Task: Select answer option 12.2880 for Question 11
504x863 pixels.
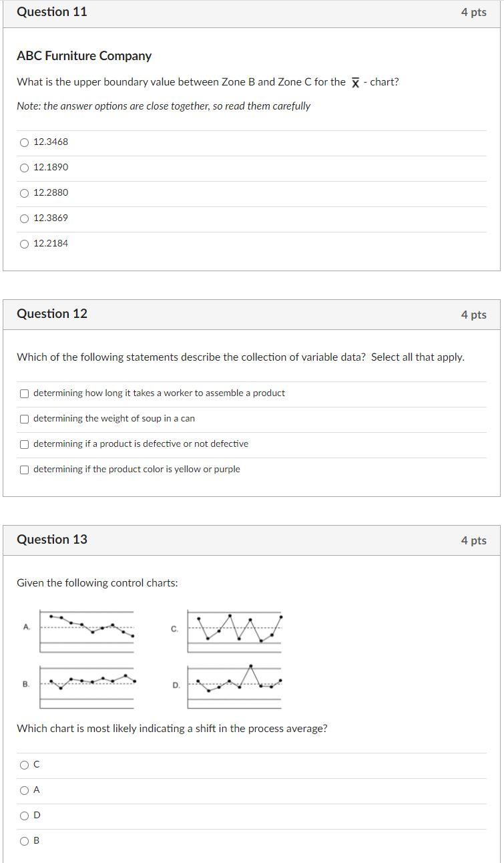Action: (24, 192)
